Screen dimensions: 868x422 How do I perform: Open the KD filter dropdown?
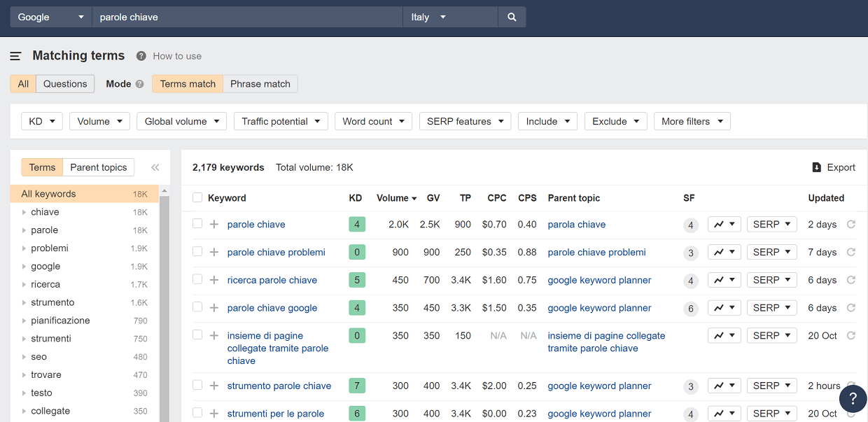[42, 121]
